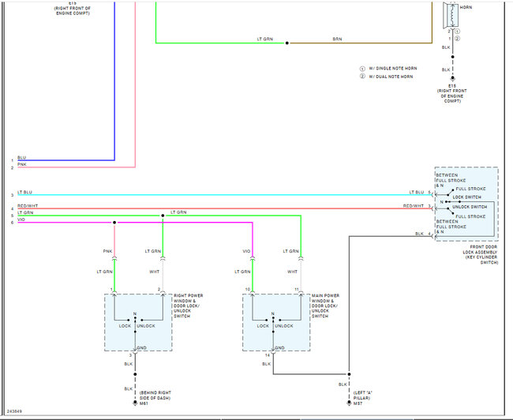Image resolution: width=513 pixels, height=420 pixels.
Task: Click LOCK contact label in right power window switch
Action: pyautogui.click(x=125, y=326)
